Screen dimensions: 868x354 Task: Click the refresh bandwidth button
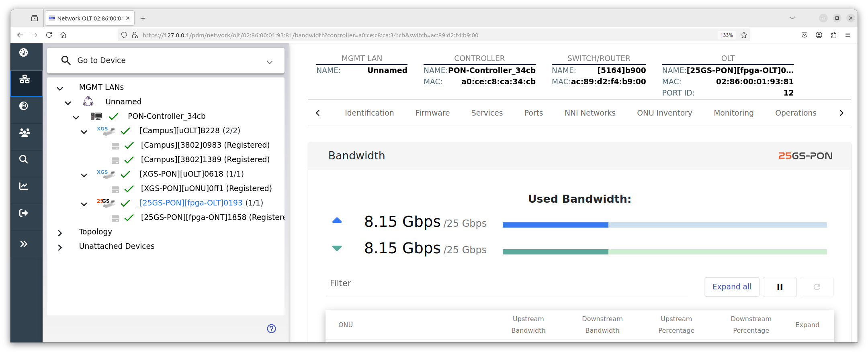(817, 287)
